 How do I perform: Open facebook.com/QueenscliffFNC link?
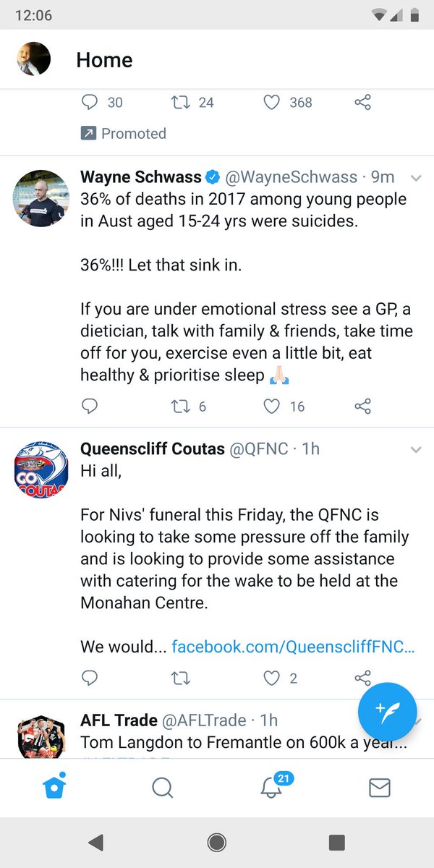(293, 646)
